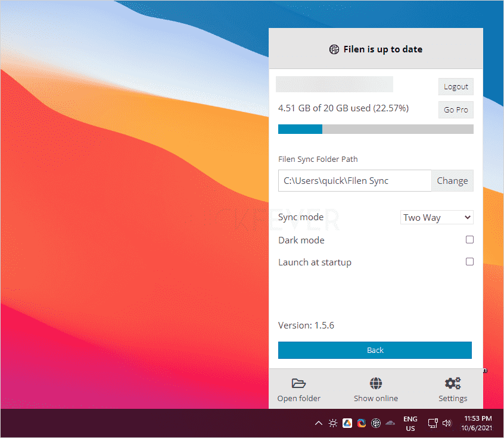Click the network display tray icon
This screenshot has width=504, height=438.
[433, 423]
